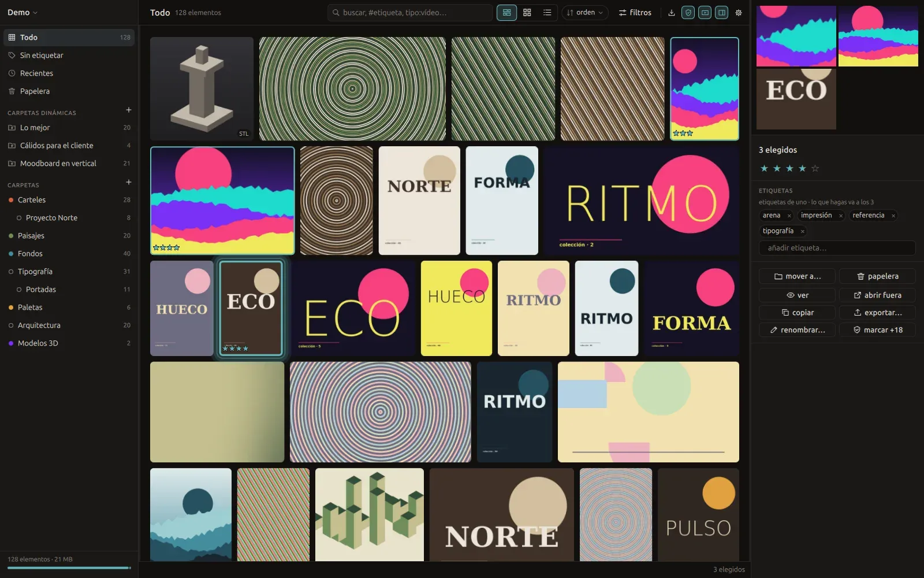This screenshot has width=924, height=578.
Task: Select the Portadas subfolder
Action: 69,289
